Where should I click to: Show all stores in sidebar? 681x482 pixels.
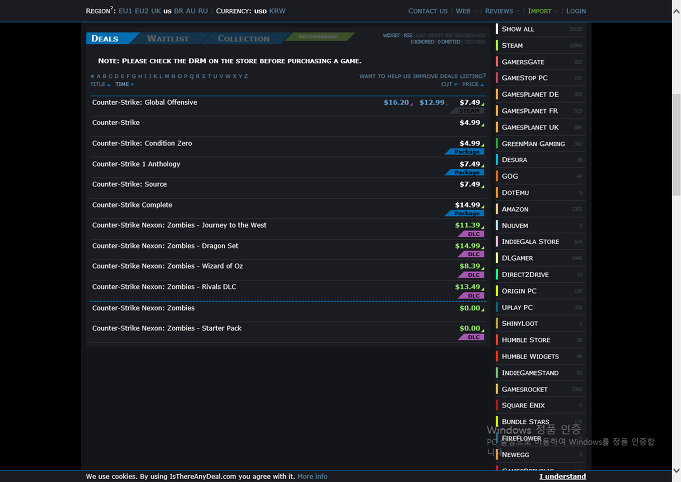pyautogui.click(x=541, y=29)
